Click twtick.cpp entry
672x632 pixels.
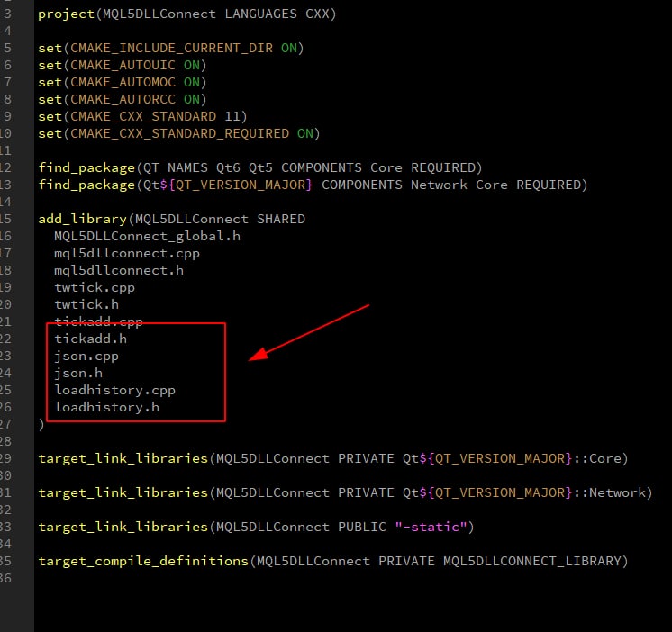point(95,288)
